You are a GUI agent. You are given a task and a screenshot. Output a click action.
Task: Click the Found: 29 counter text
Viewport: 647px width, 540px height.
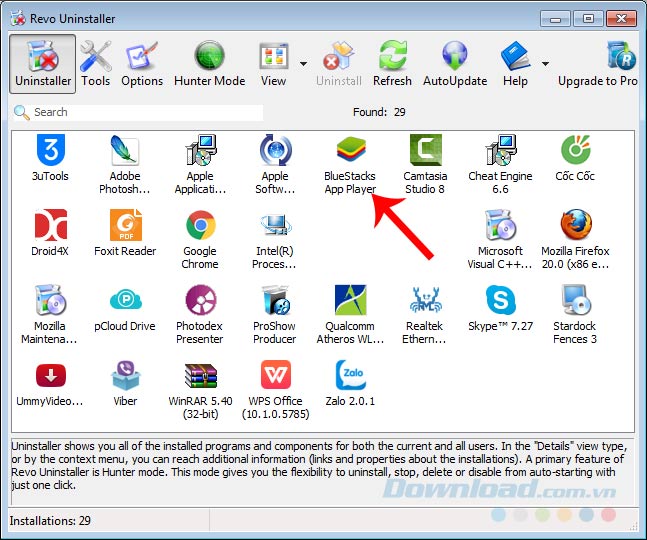point(379,112)
